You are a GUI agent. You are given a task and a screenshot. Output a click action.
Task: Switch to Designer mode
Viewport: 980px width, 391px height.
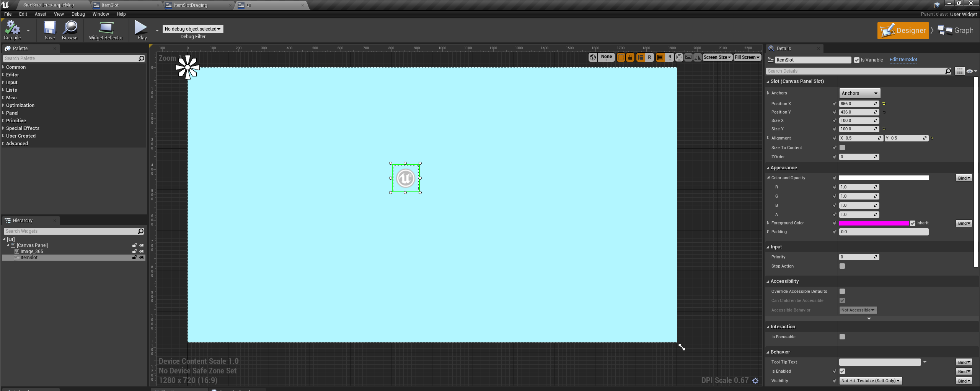[903, 31]
